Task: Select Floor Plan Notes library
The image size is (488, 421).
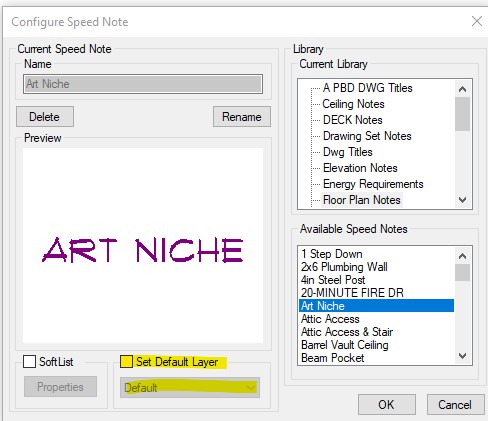Action: (x=362, y=200)
